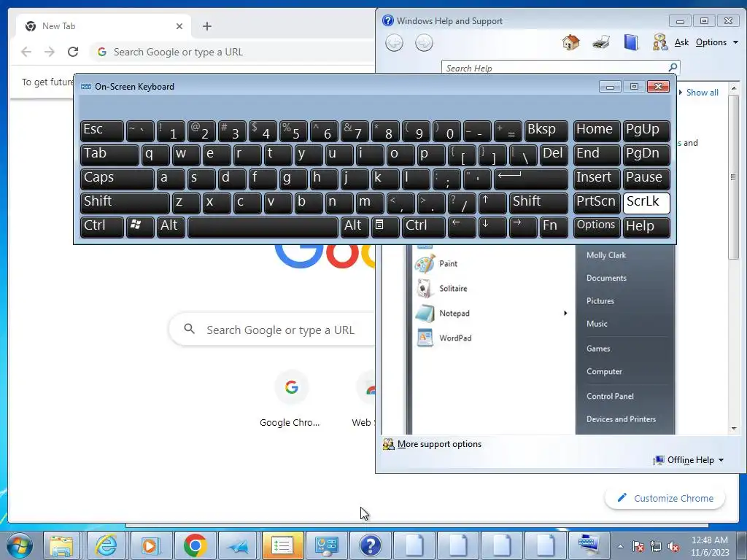Toggle the Caps lock key
This screenshot has width=747, height=560.
117,179
